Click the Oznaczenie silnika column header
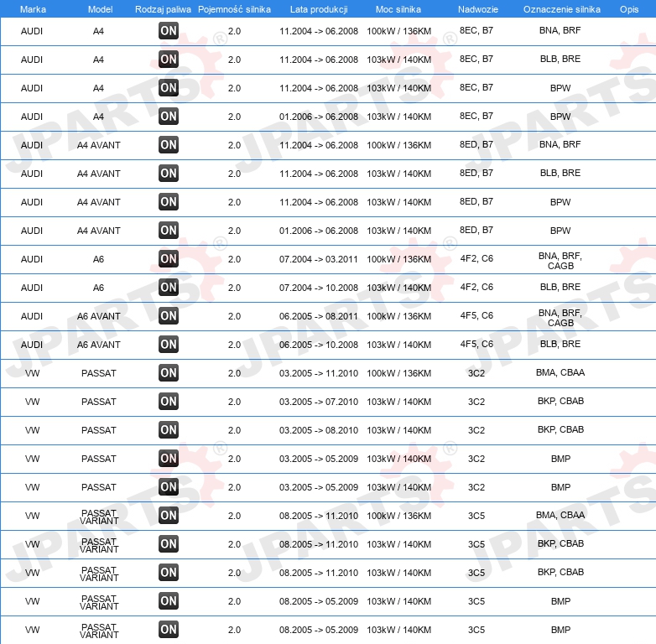656x644 pixels. [x=562, y=9]
